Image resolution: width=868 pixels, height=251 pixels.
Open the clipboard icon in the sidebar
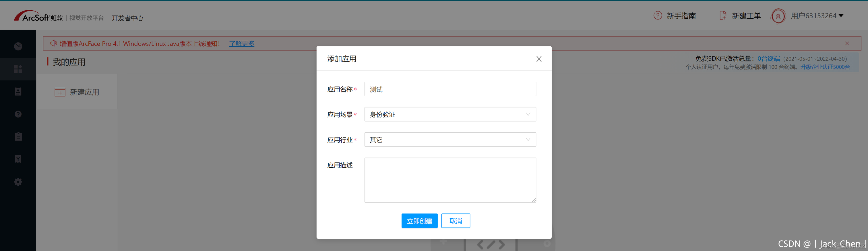(x=18, y=137)
